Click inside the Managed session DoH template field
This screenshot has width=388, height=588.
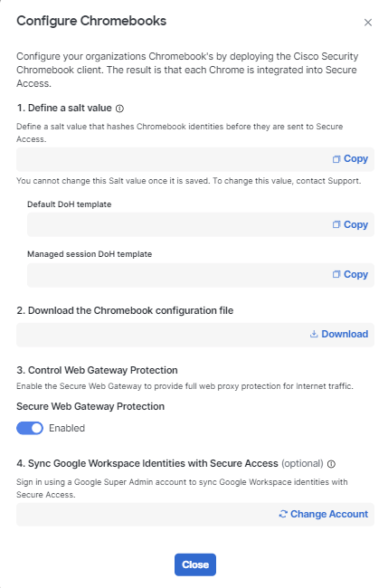click(178, 275)
